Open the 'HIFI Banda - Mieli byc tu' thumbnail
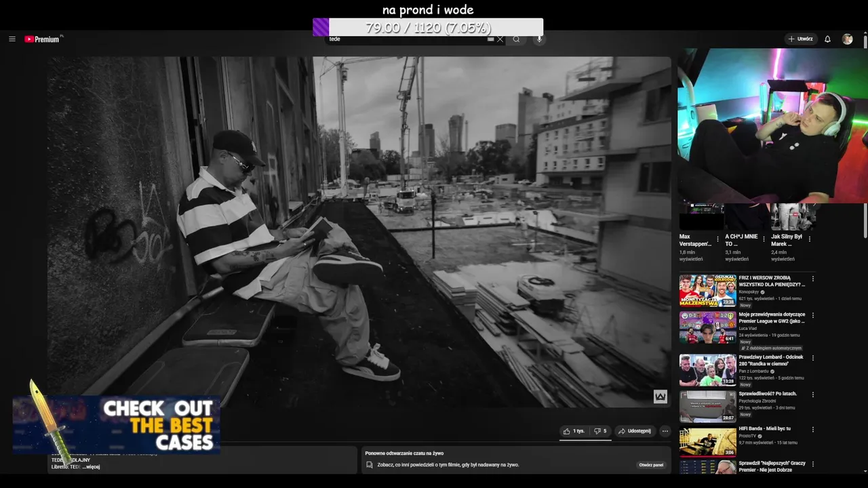868x488 pixels. click(x=708, y=442)
